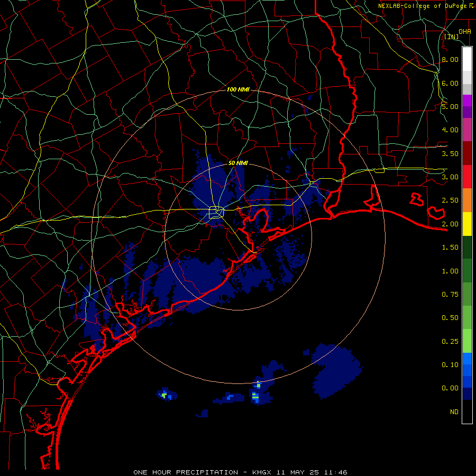Pick the orange swatch beside 2.50
476x476 pixels.
[x=467, y=200]
